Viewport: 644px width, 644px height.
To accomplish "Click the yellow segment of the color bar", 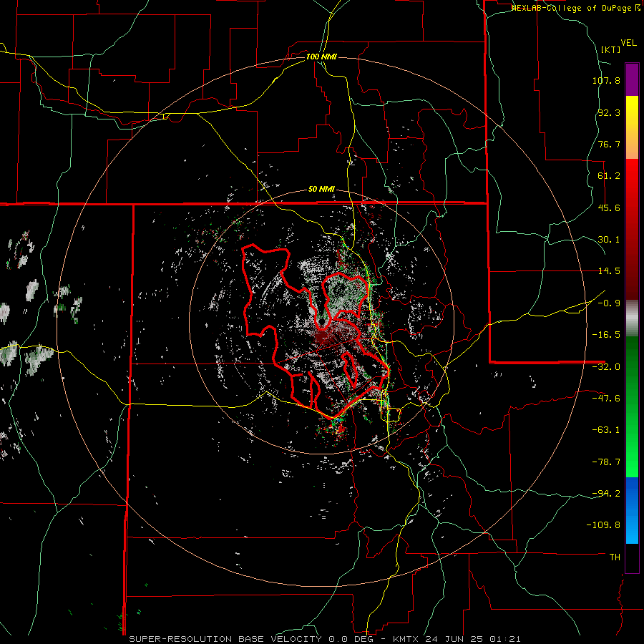I will click(632, 127).
